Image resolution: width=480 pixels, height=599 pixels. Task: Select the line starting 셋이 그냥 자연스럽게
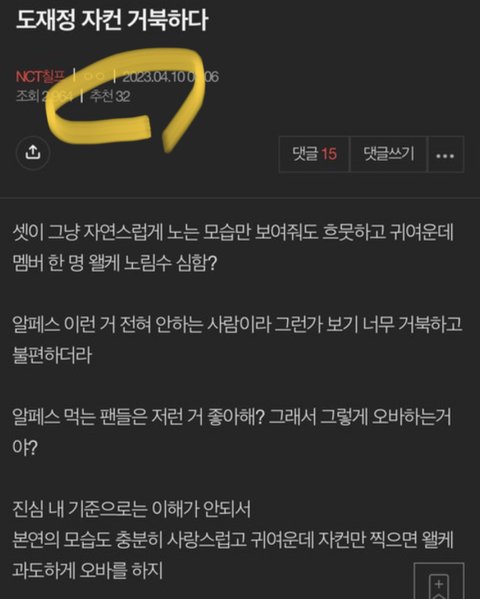point(233,232)
